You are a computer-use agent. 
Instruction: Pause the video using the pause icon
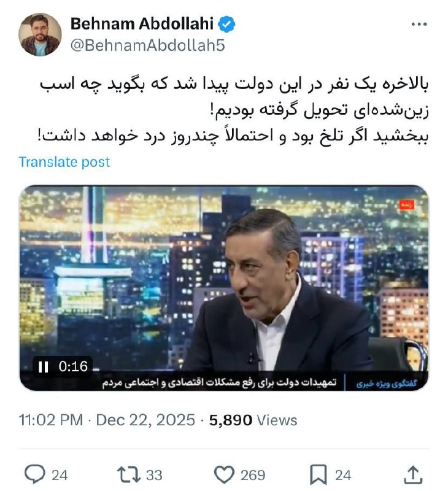click(43, 366)
